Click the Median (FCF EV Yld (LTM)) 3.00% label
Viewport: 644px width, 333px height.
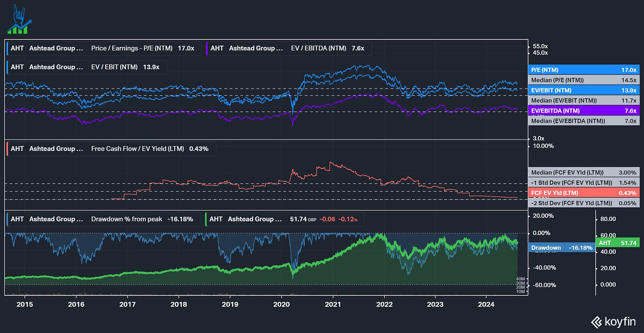[583, 173]
